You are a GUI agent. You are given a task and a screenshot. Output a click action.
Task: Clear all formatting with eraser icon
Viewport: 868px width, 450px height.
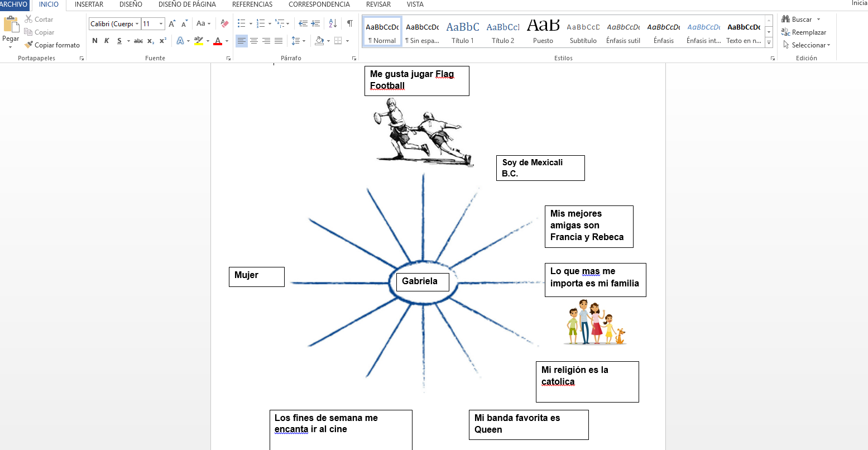coord(224,24)
